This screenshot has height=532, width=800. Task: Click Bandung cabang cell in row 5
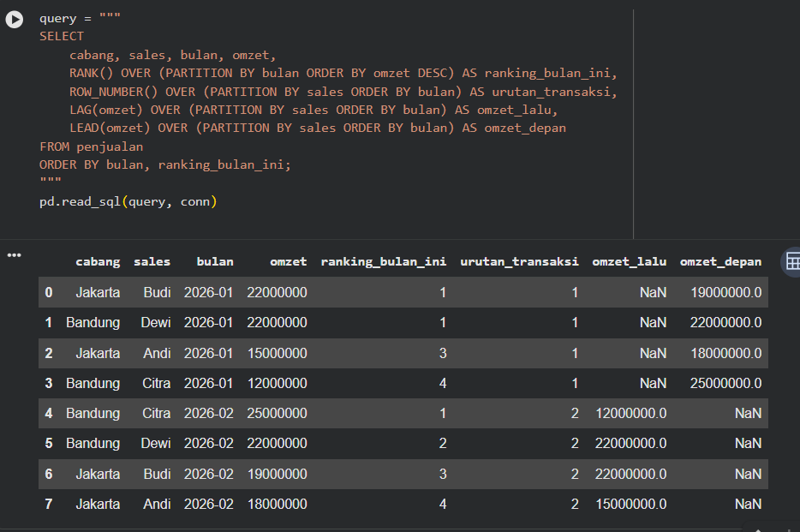coord(93,443)
